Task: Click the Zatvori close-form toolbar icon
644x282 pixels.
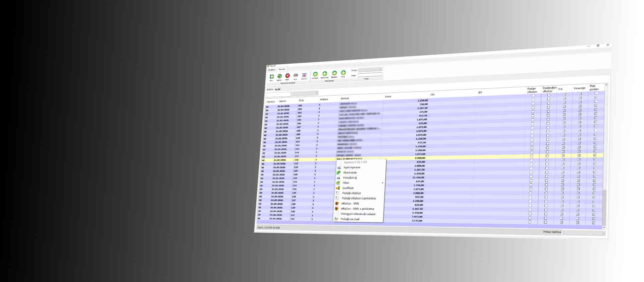Action: point(304,75)
